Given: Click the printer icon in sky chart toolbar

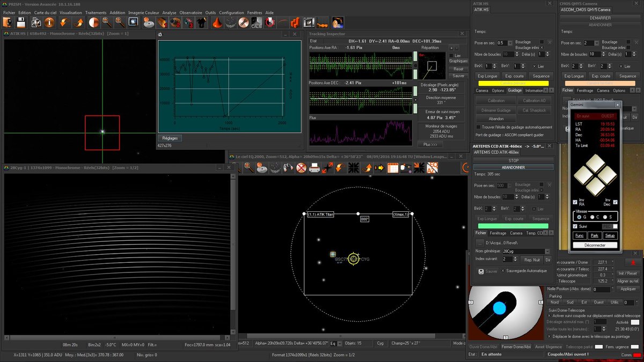Looking at the screenshot, I should (314, 168).
